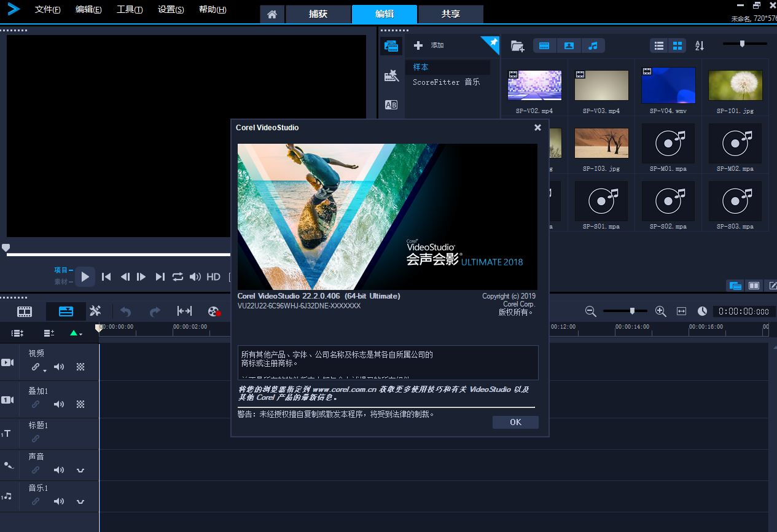777x532 pixels.
Task: Click the fit/stretch range icon
Action: [184, 311]
